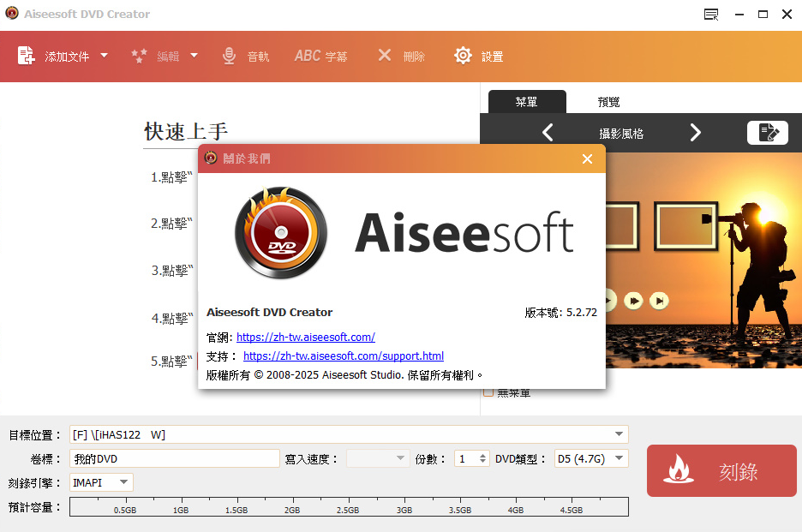This screenshot has width=802, height=532.
Task: Click the 刪除 delete X icon
Action: (x=385, y=55)
